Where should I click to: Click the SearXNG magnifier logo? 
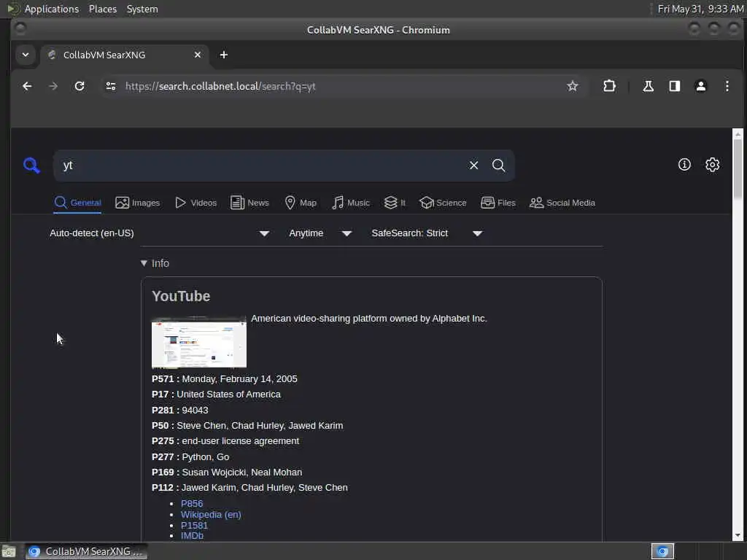pos(32,166)
